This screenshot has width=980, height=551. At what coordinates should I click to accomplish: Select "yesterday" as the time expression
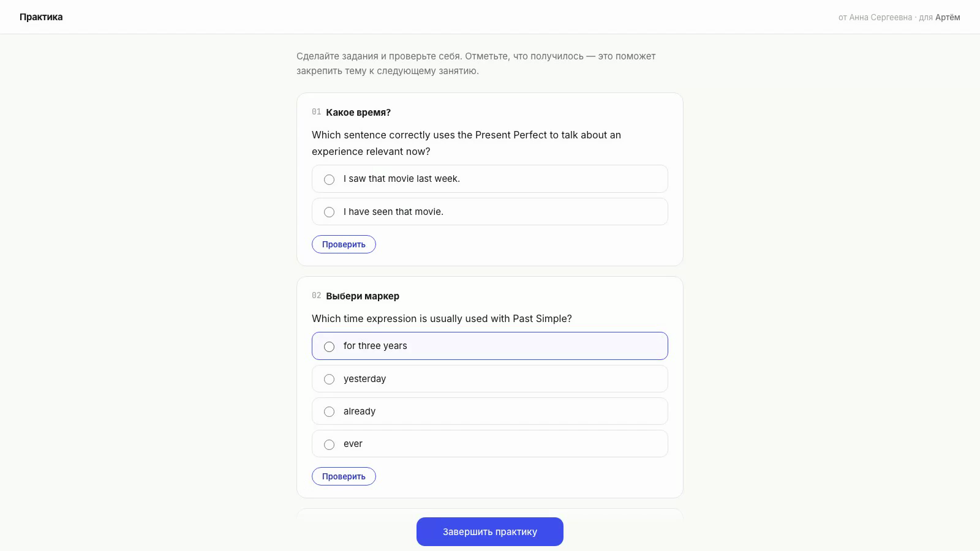pos(489,379)
